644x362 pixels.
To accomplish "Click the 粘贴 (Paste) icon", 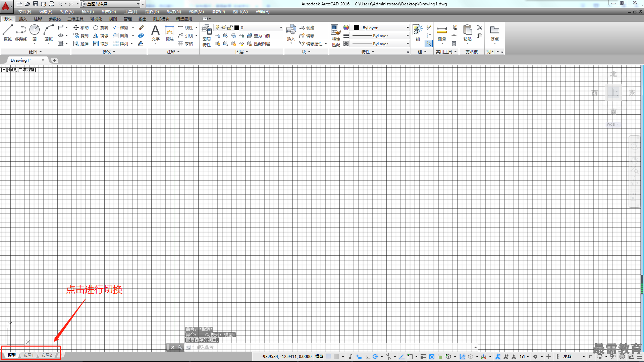I will tap(467, 33).
